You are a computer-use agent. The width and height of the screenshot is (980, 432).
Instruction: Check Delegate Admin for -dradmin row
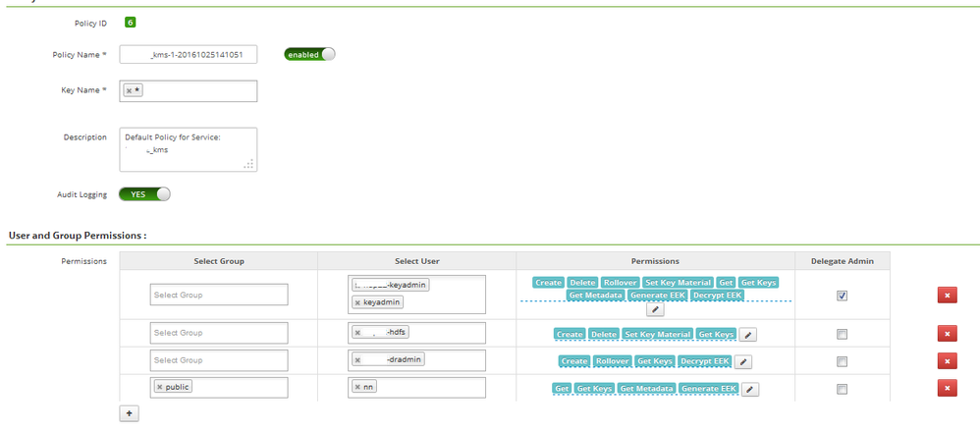pyautogui.click(x=842, y=361)
